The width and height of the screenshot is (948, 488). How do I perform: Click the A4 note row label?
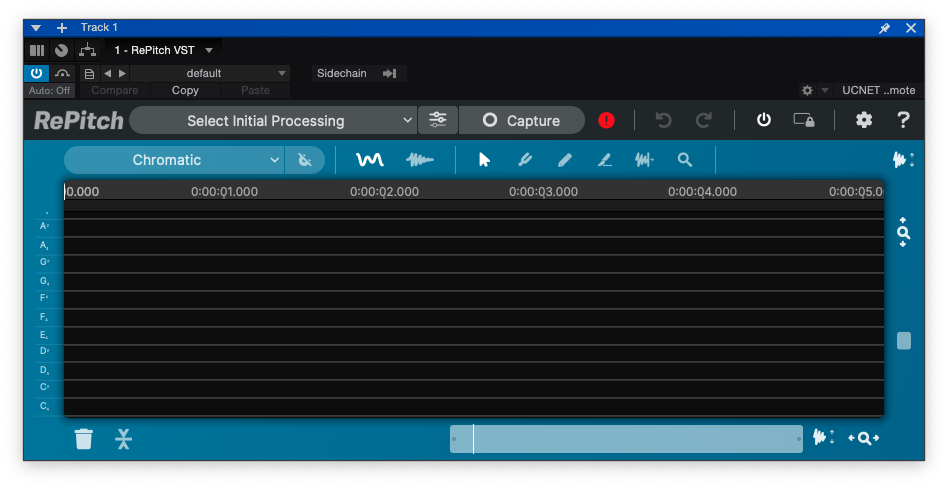(x=44, y=245)
